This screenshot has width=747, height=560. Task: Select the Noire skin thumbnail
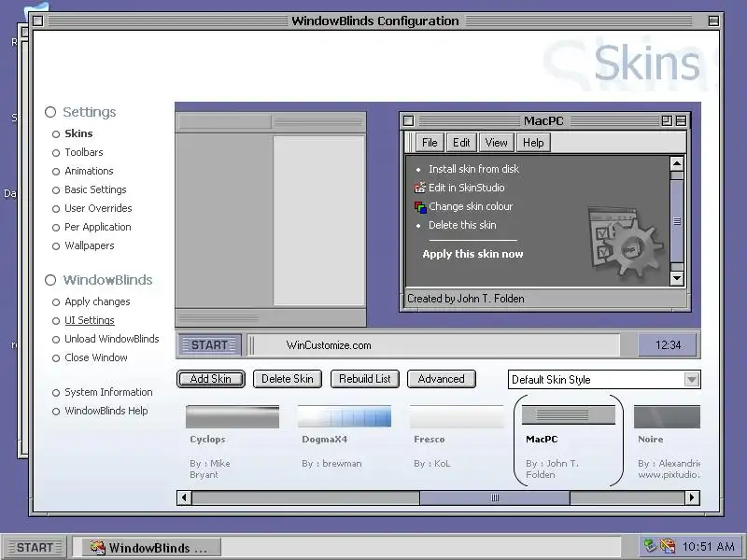pos(667,416)
